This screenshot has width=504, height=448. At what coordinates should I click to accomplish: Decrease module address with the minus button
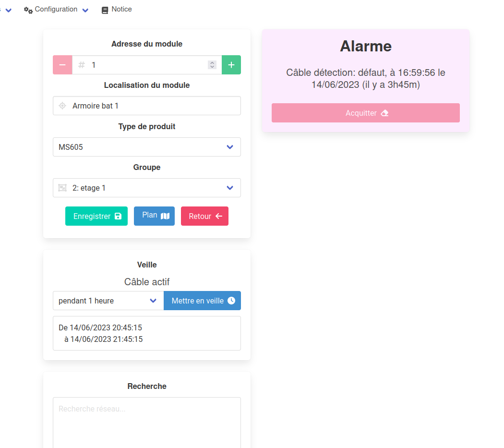click(61, 64)
